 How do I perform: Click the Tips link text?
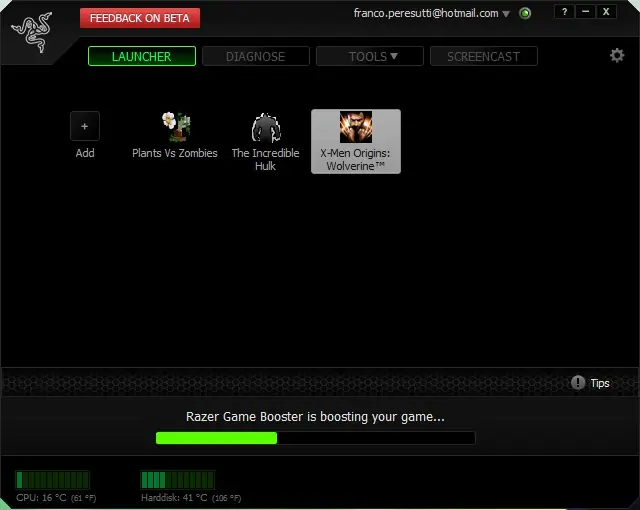tap(600, 383)
